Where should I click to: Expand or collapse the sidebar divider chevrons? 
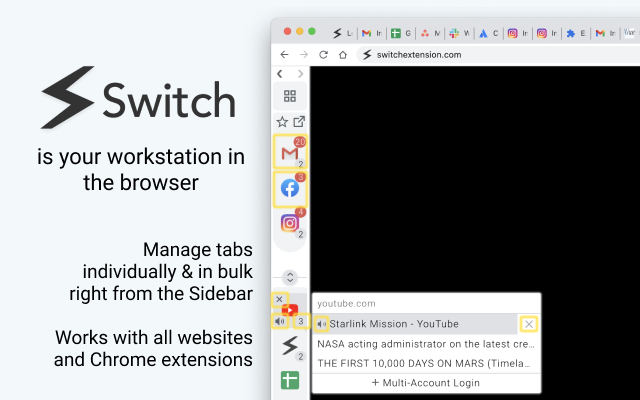point(290,277)
